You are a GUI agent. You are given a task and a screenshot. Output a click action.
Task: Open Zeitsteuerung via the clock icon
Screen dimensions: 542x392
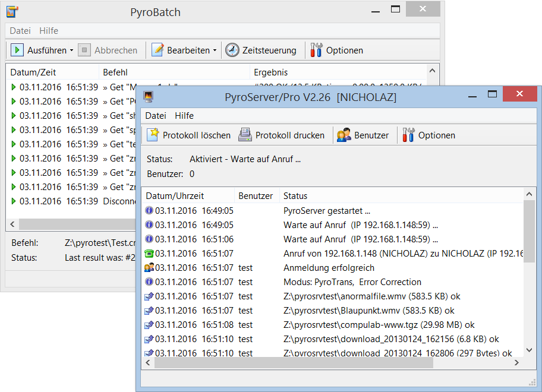click(232, 50)
